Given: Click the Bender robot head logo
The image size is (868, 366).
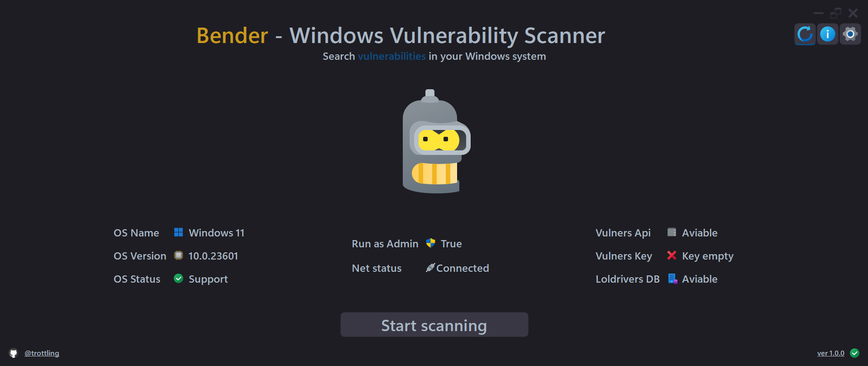Looking at the screenshot, I should pyautogui.click(x=436, y=141).
